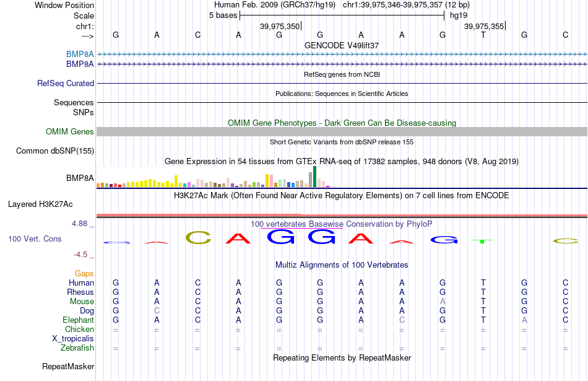The width and height of the screenshot is (588, 381).
Task: Click '100 vertebrates Basewise Conservation by PhyloP' title
Action: pos(342,224)
